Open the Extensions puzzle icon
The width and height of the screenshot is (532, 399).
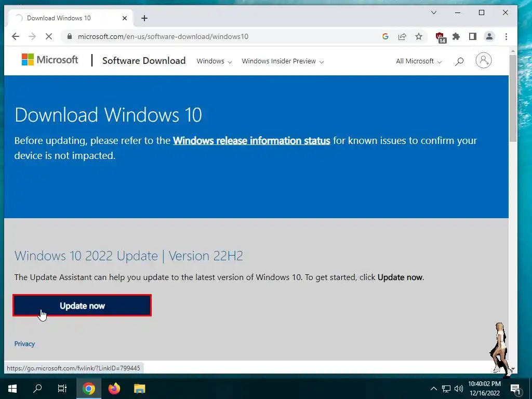pyautogui.click(x=456, y=37)
